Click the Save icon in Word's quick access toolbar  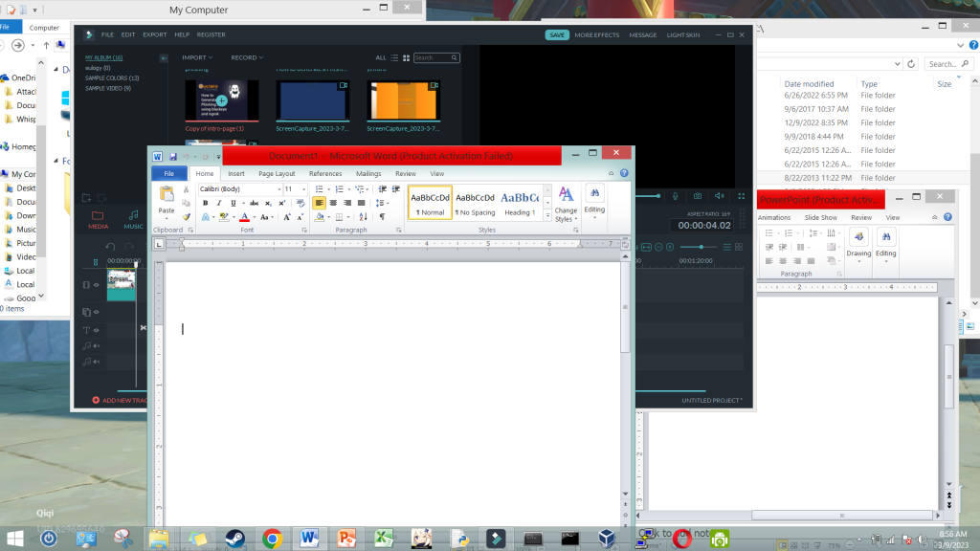tap(173, 156)
